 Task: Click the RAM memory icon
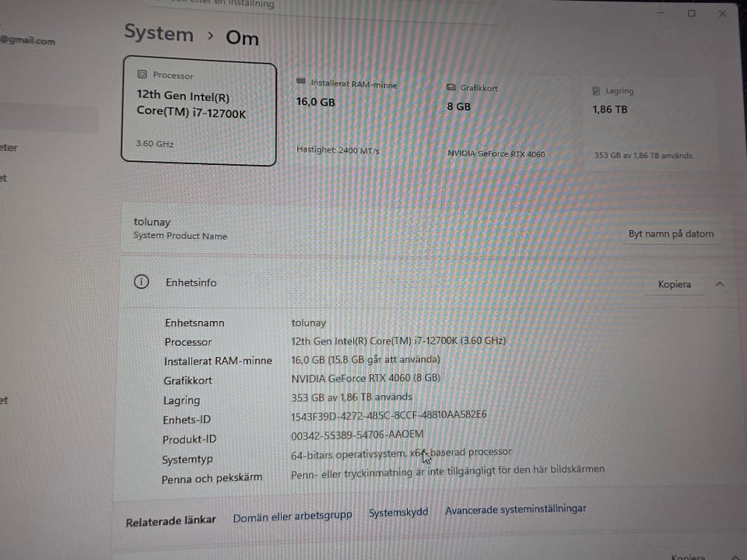click(300, 82)
